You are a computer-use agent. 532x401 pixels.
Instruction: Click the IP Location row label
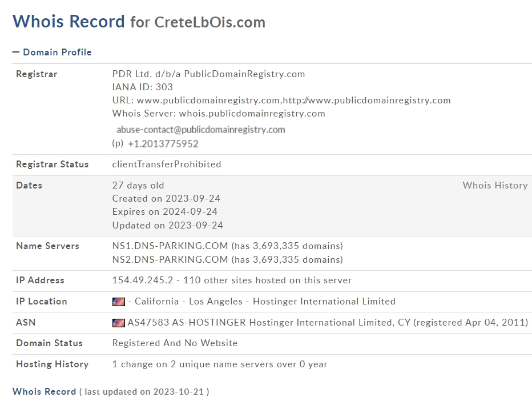coord(42,302)
